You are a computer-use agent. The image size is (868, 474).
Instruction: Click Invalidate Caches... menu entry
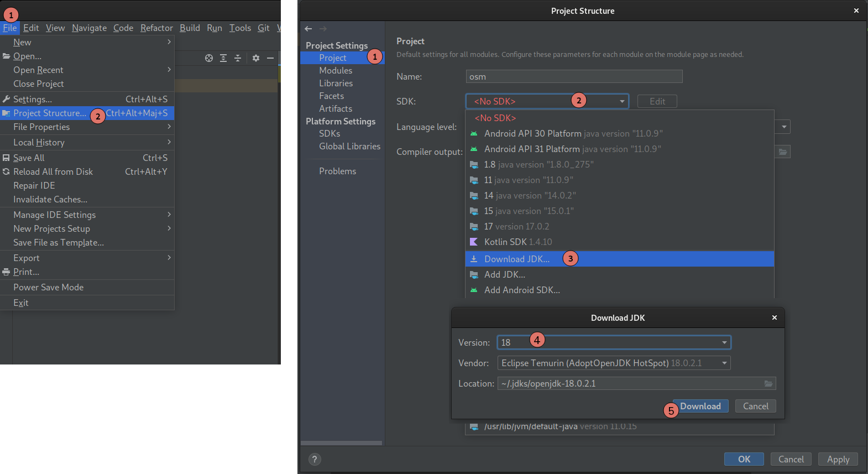coord(87,199)
